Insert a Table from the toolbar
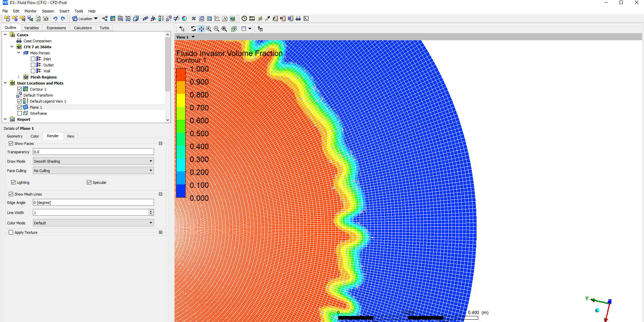Image resolution: width=644 pixels, height=322 pixels. pyautogui.click(x=209, y=19)
